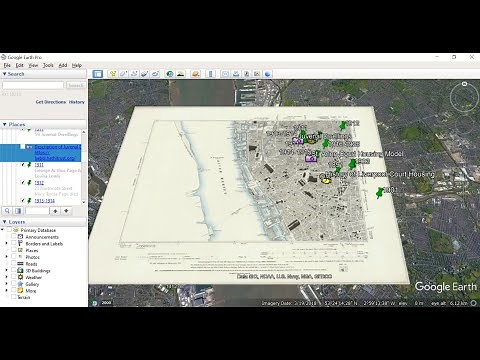Click the Places filter text field

click(x=37, y=211)
